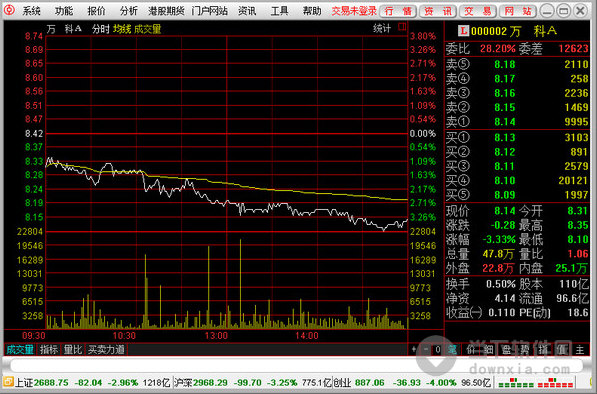Click the orange windows icon in status bar
Image resolution: width=597 pixels, height=394 pixels.
point(8,382)
